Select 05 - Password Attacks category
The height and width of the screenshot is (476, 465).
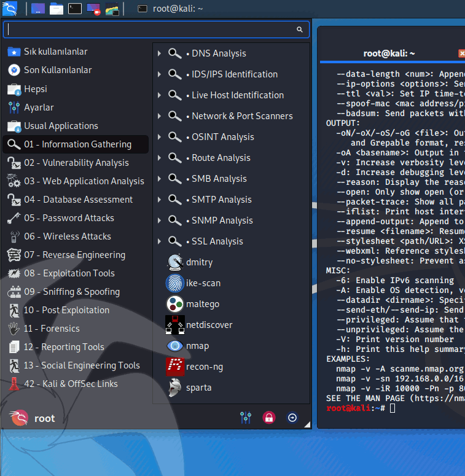[76, 218]
